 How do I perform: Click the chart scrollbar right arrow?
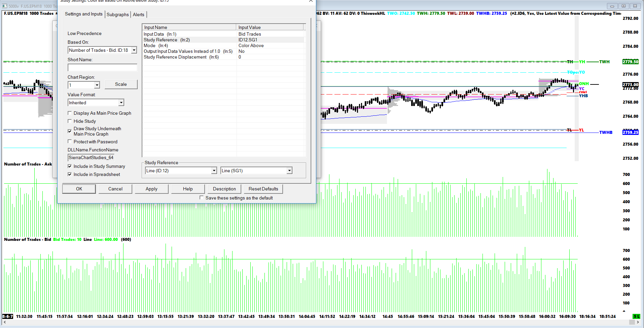click(638, 322)
